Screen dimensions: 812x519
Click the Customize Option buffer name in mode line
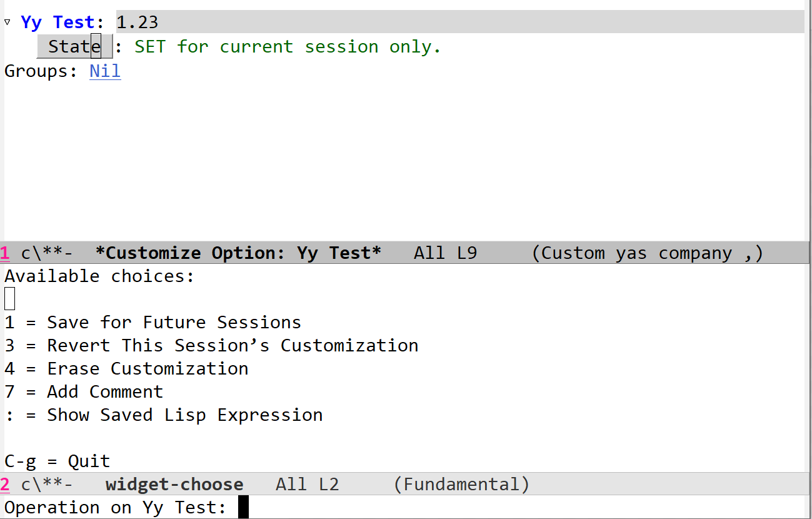pyautogui.click(x=238, y=253)
